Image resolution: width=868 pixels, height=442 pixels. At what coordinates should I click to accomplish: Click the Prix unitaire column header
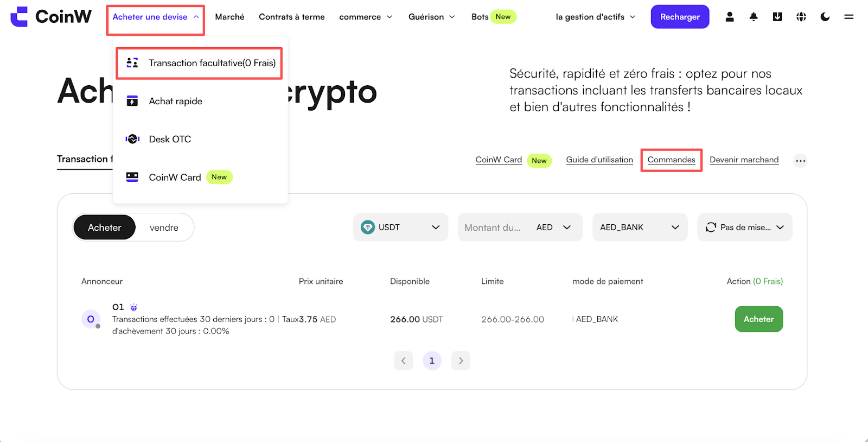tap(321, 281)
